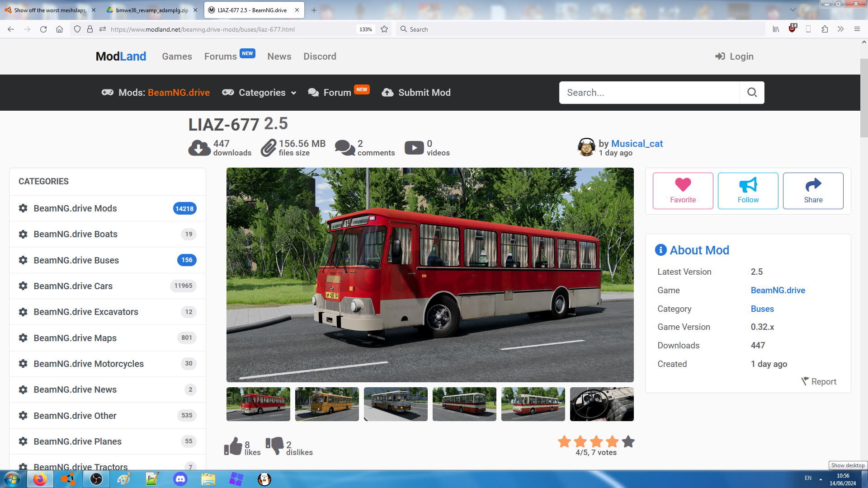Bookmark this page with the star icon

coord(384,29)
